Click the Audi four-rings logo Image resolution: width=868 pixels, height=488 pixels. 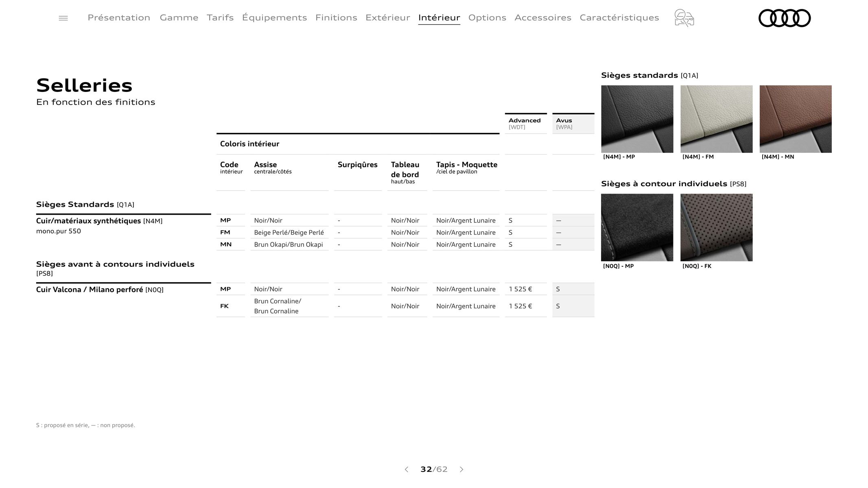point(785,18)
